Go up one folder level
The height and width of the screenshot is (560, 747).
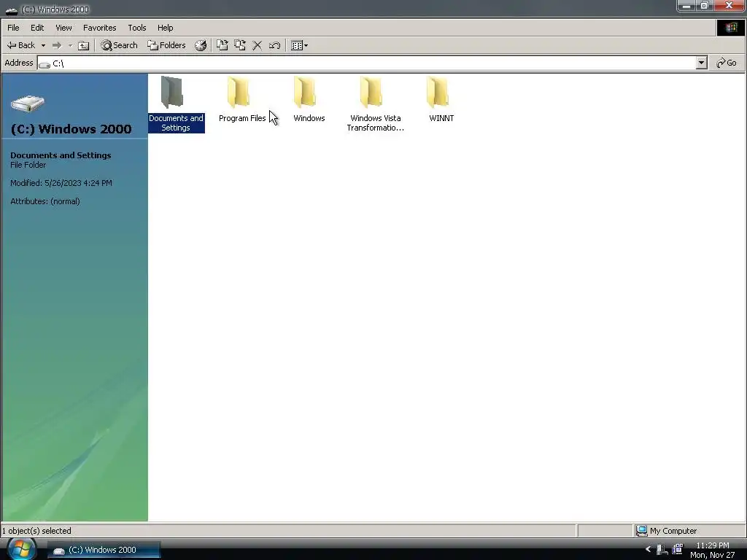click(x=83, y=45)
